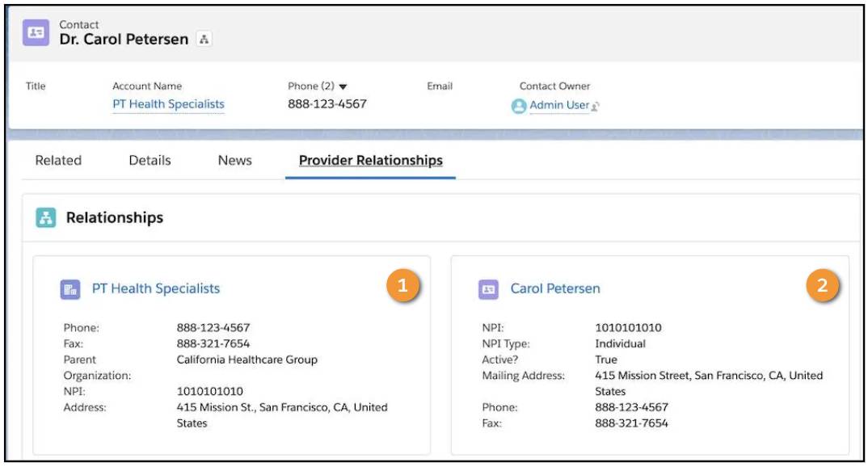868x467 pixels.
Task: Click the purple Contact record icon
Action: click(x=36, y=32)
